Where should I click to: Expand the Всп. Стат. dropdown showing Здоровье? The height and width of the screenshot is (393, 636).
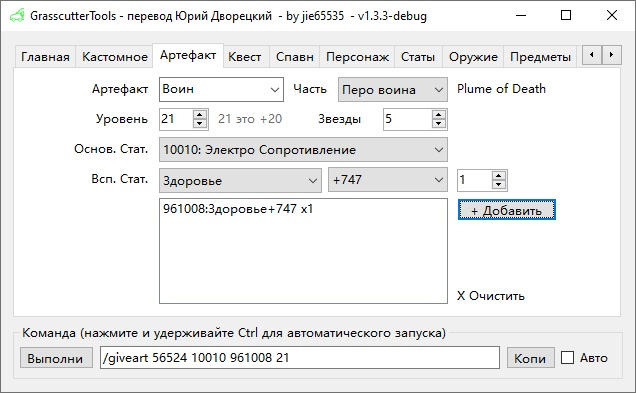240,180
